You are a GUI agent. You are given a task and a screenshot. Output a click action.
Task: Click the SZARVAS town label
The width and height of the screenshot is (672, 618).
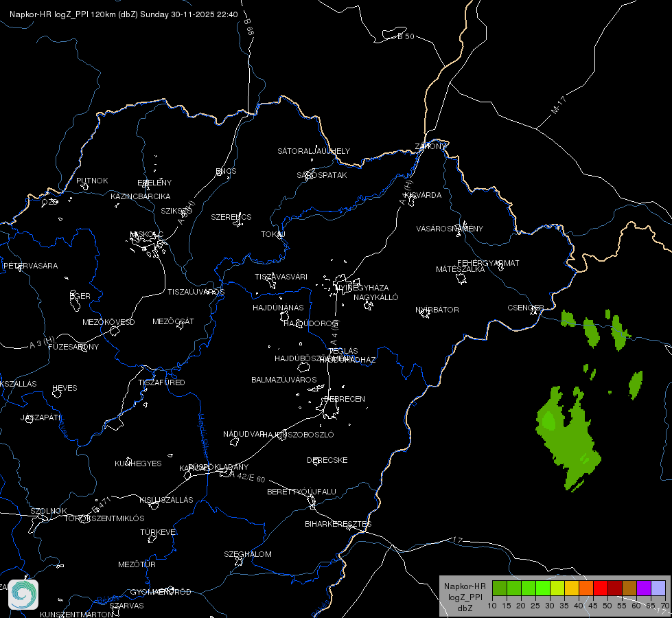pyautogui.click(x=126, y=606)
